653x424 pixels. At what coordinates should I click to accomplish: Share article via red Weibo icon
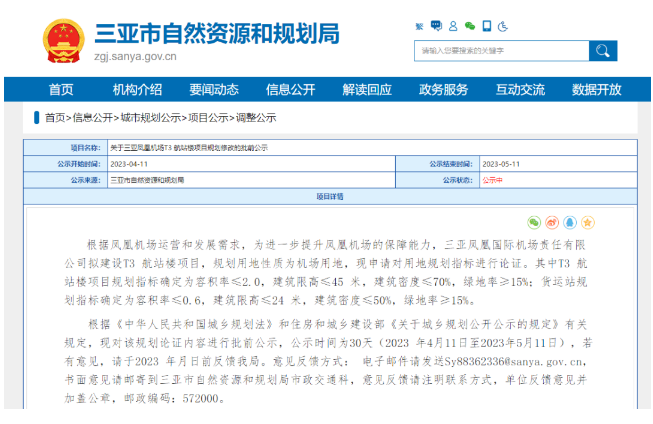[552, 222]
